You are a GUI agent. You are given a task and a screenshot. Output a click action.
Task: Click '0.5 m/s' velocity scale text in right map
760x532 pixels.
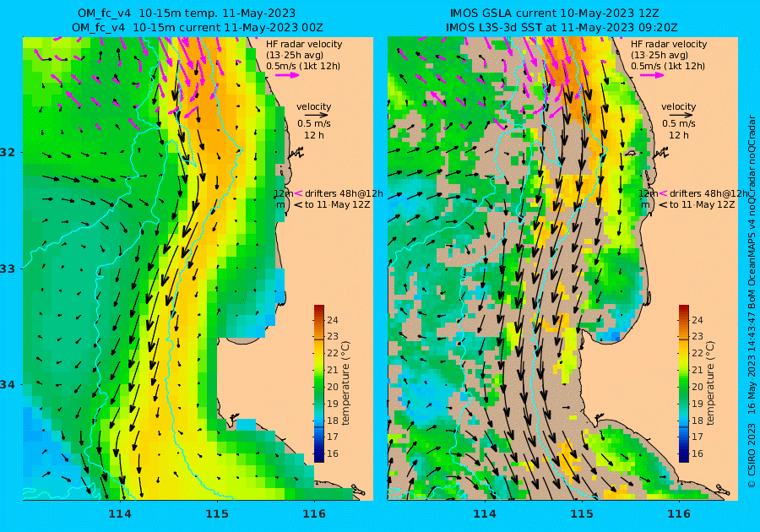click(x=679, y=123)
